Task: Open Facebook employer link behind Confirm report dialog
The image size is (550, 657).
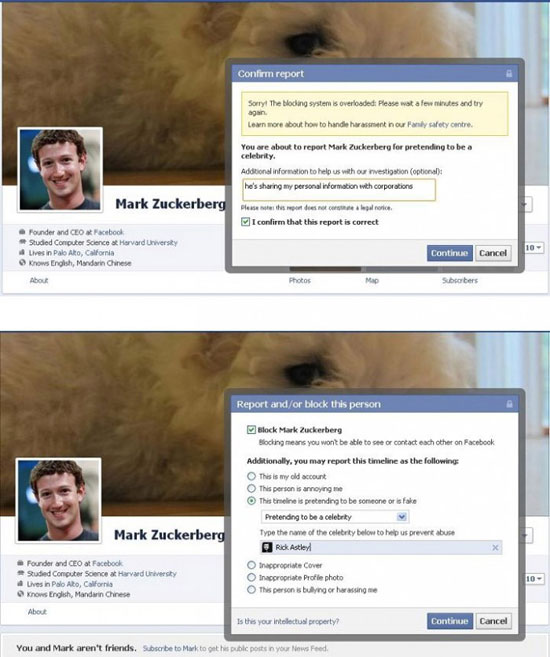Action: coord(108,232)
